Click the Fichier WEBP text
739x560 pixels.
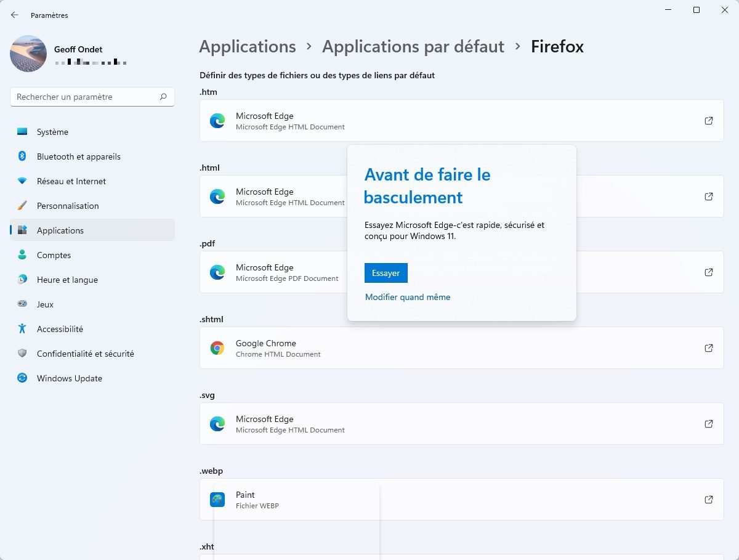click(x=257, y=506)
